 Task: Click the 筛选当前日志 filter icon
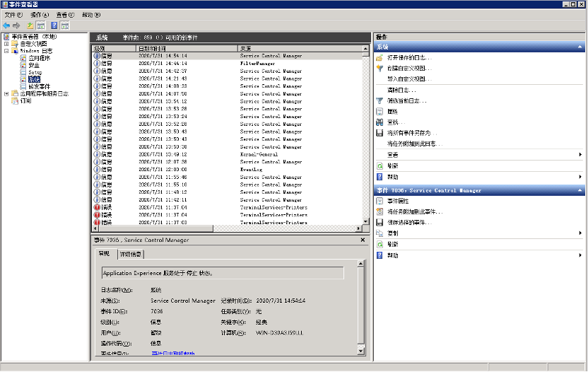click(380, 100)
